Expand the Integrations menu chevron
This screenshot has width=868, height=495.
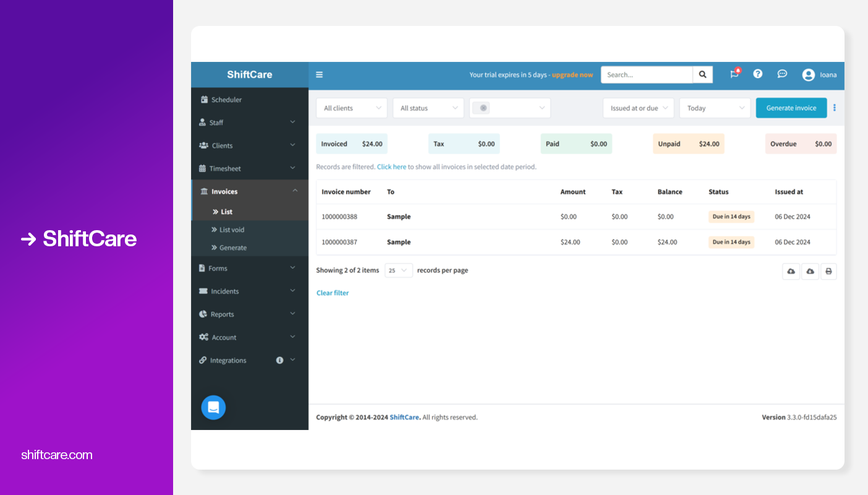point(292,360)
